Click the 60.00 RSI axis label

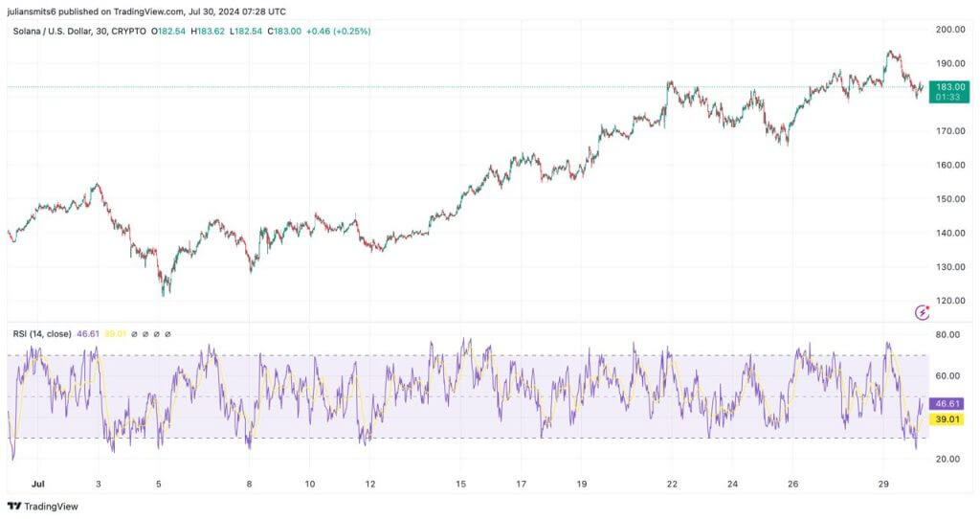pos(947,375)
